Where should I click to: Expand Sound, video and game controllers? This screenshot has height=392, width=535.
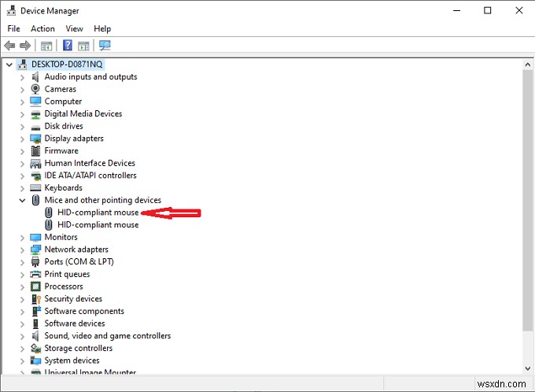22,336
